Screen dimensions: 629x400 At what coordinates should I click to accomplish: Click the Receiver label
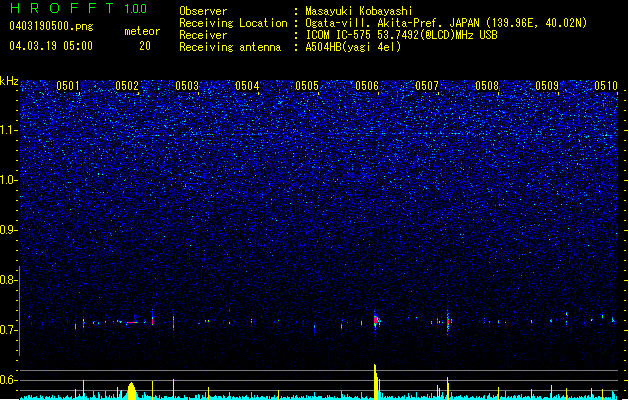203,35
